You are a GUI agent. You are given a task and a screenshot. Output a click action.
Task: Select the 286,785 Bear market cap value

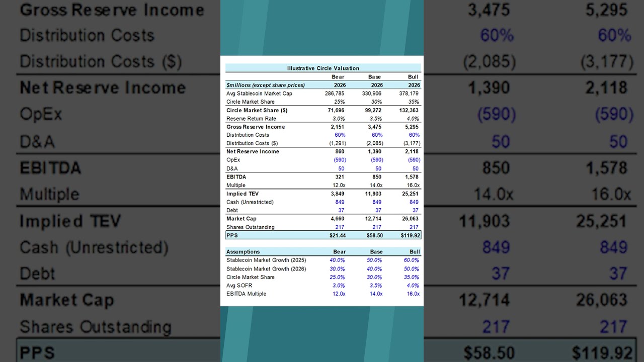pyautogui.click(x=335, y=94)
